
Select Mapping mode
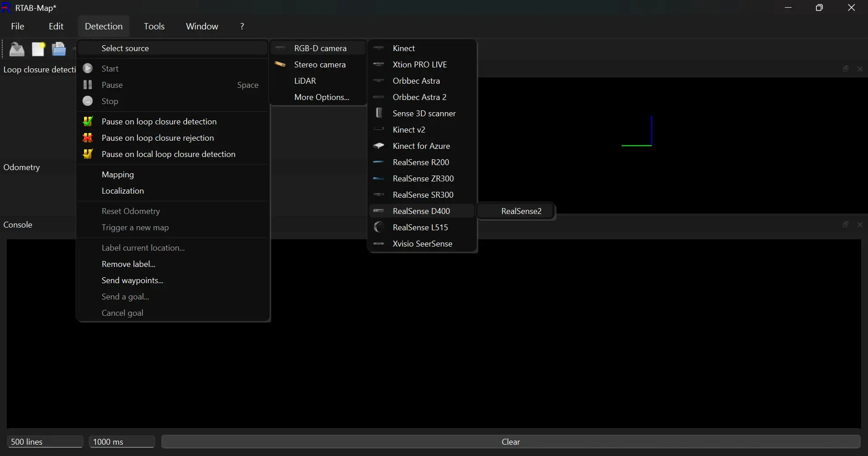pyautogui.click(x=173, y=175)
